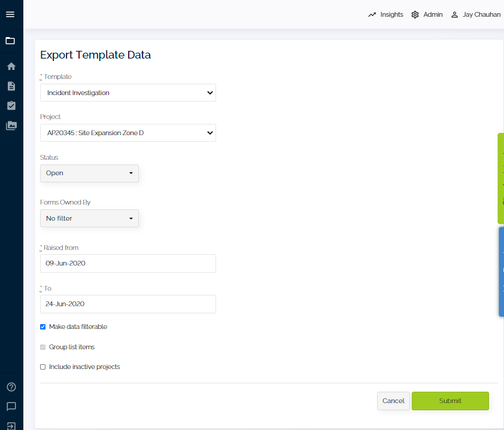Click the blue side tab on right edge
The width and height of the screenshot is (504, 430).
tap(502, 272)
